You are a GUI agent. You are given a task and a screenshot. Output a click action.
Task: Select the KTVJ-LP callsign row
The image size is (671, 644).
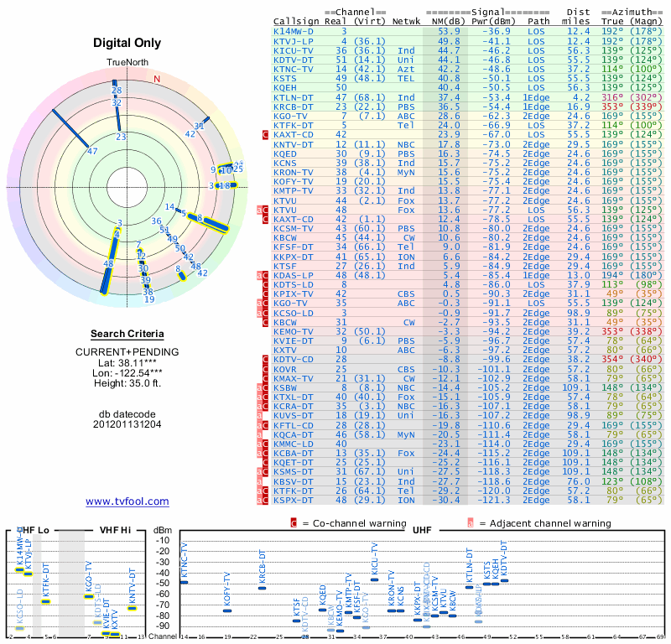tap(294, 41)
